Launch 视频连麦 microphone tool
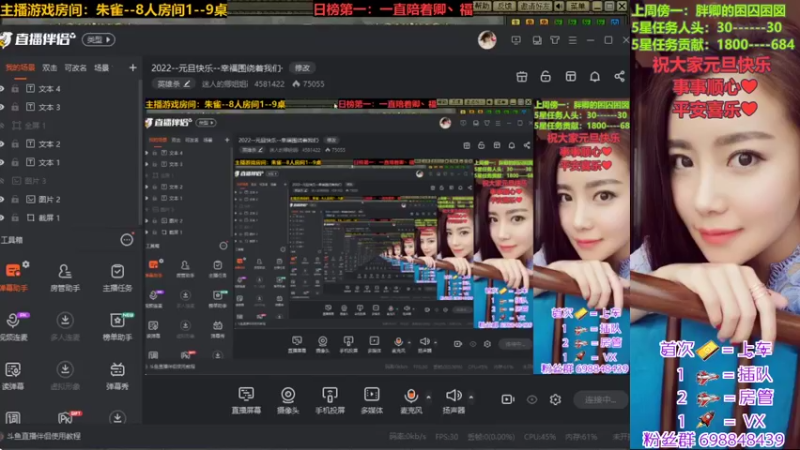The image size is (800, 450). point(13,326)
